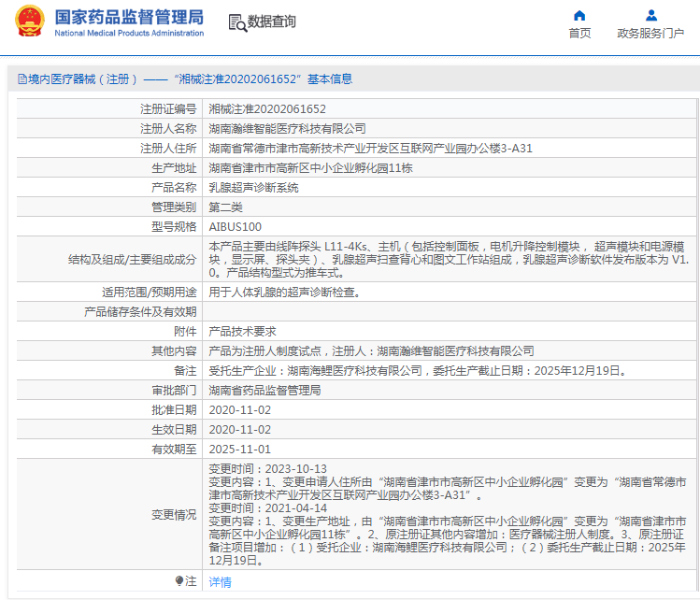Click the 政务服务门户 user icon
Viewport: 700px width, 600px height.
[x=650, y=16]
